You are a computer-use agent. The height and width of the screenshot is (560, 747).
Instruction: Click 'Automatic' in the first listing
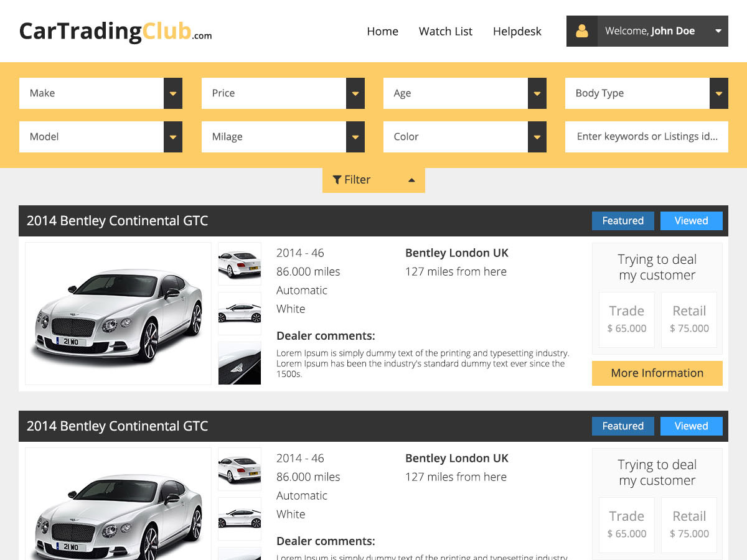coord(302,291)
